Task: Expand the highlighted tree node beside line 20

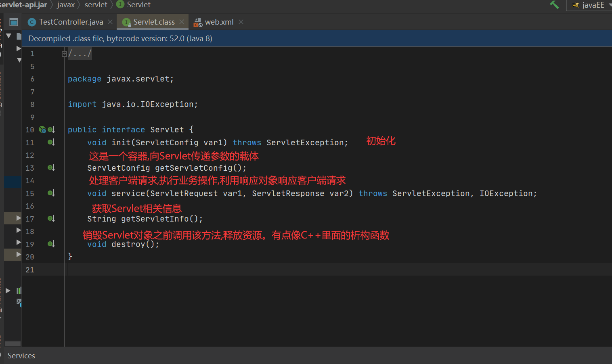Action: [19, 255]
